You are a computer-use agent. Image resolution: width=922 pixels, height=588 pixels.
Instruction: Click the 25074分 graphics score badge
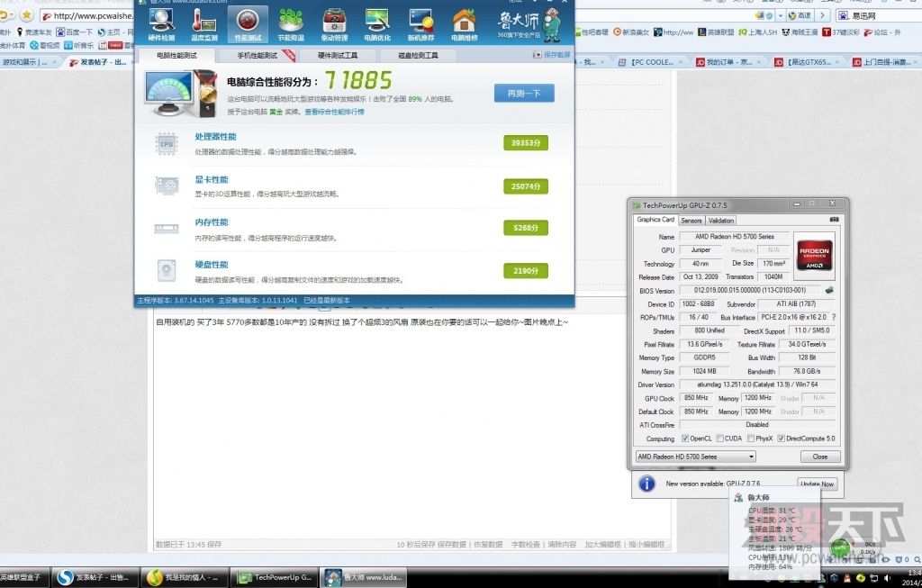click(526, 186)
